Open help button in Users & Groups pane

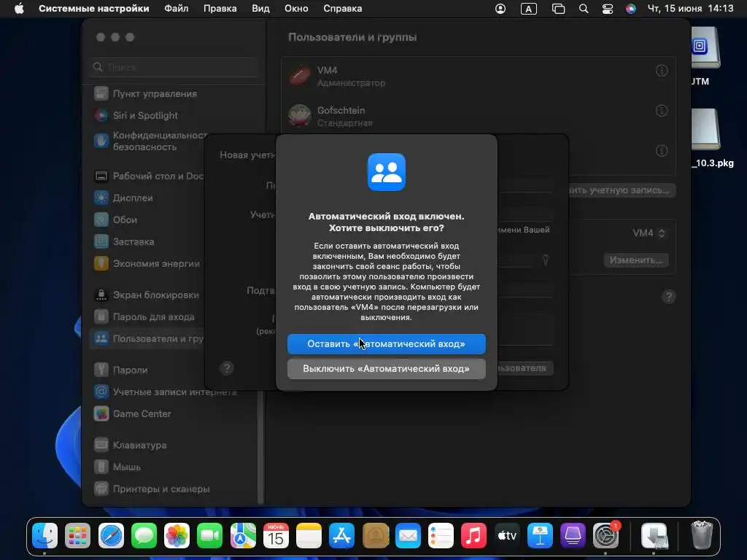click(x=668, y=297)
